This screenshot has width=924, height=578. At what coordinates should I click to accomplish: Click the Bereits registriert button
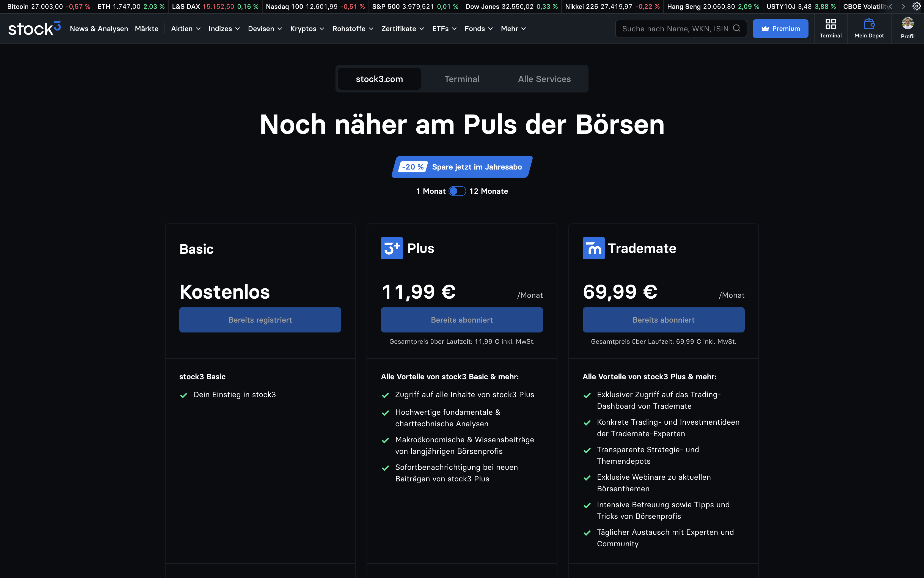point(260,320)
